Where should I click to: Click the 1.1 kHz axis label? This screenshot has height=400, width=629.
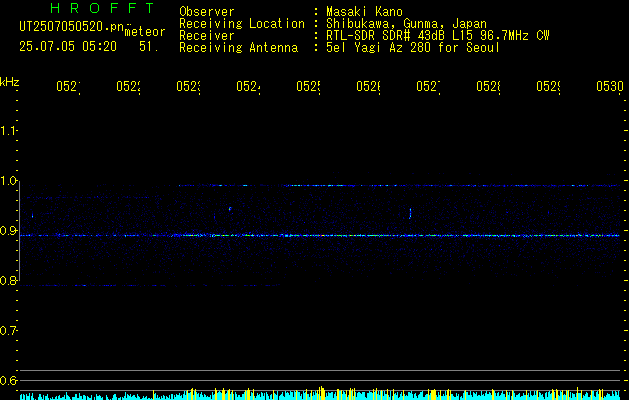point(9,130)
